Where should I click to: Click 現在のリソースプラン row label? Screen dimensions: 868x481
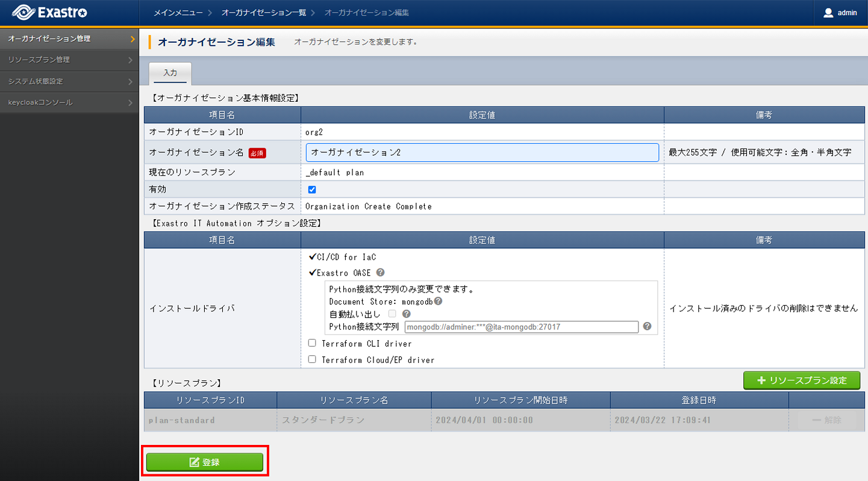click(x=192, y=172)
